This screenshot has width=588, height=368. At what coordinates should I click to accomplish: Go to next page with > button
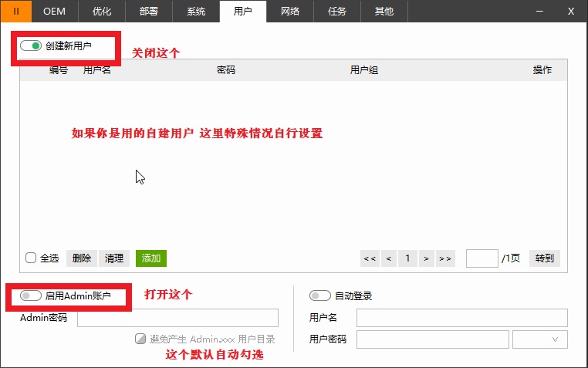pyautogui.click(x=426, y=258)
